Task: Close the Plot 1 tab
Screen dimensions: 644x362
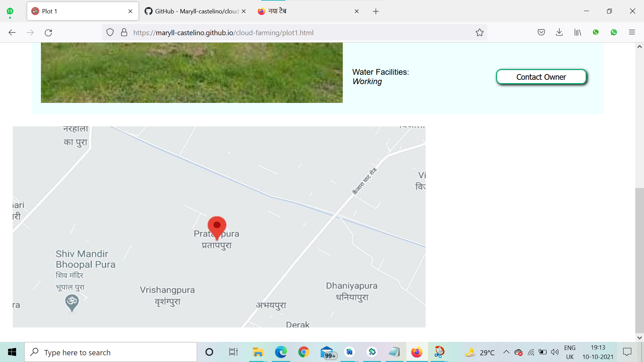Action: [130, 11]
